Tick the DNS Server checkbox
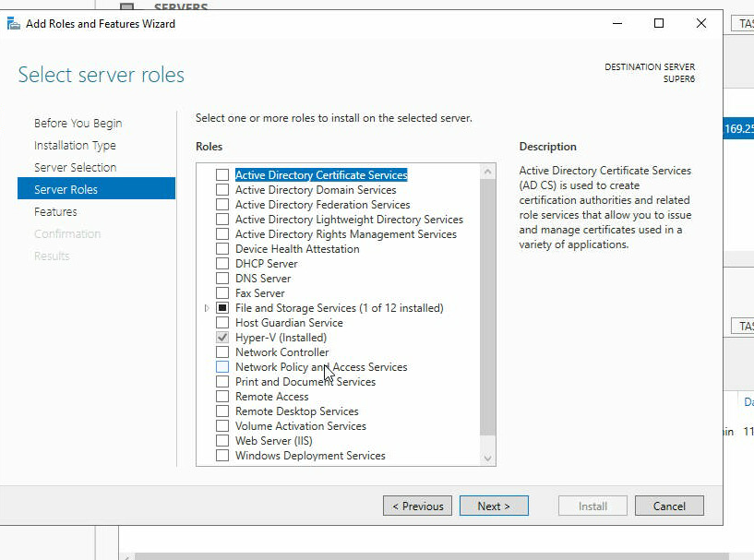This screenshot has width=754, height=560. (x=221, y=279)
